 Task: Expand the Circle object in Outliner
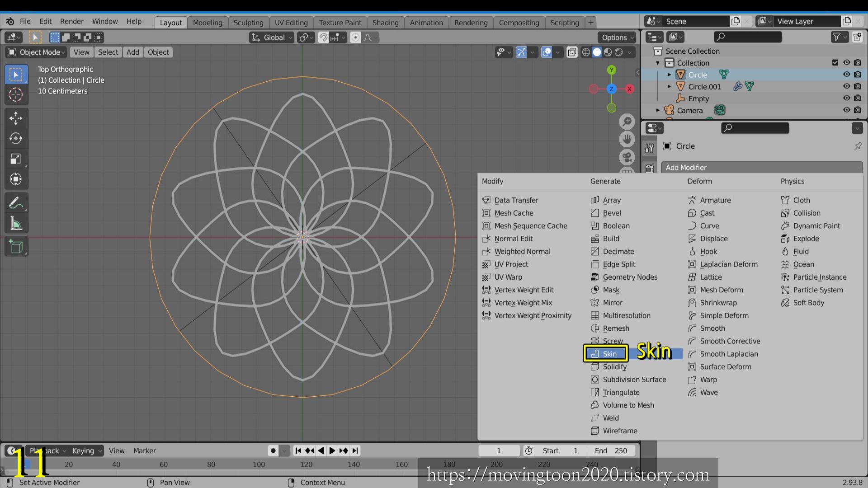669,75
